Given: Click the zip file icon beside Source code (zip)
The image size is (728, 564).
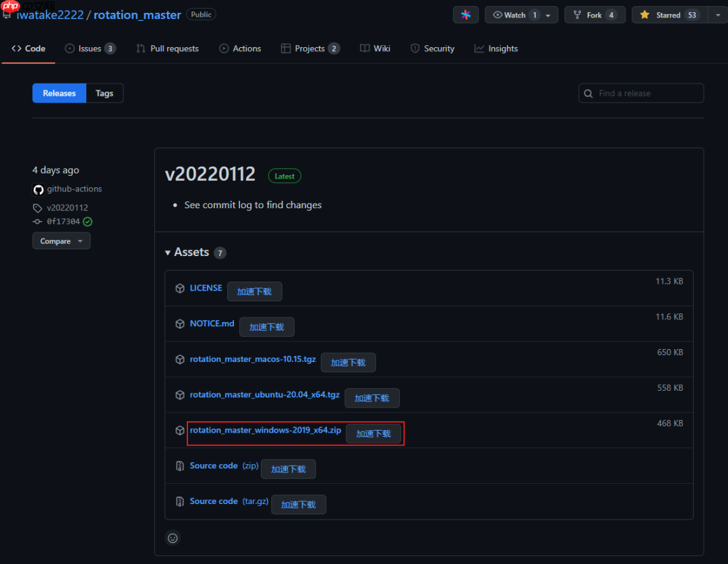Looking at the screenshot, I should (180, 466).
